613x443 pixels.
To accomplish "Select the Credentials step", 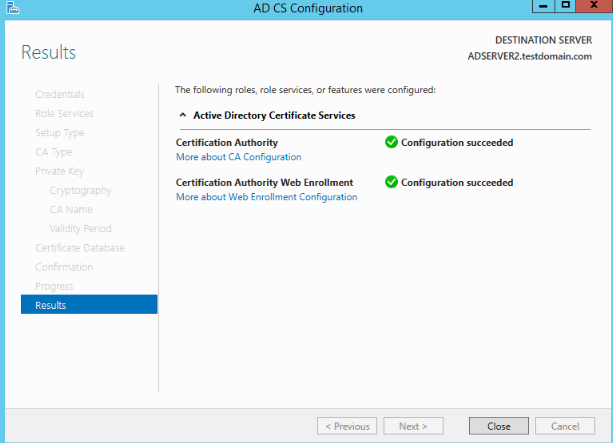I will pos(59,94).
